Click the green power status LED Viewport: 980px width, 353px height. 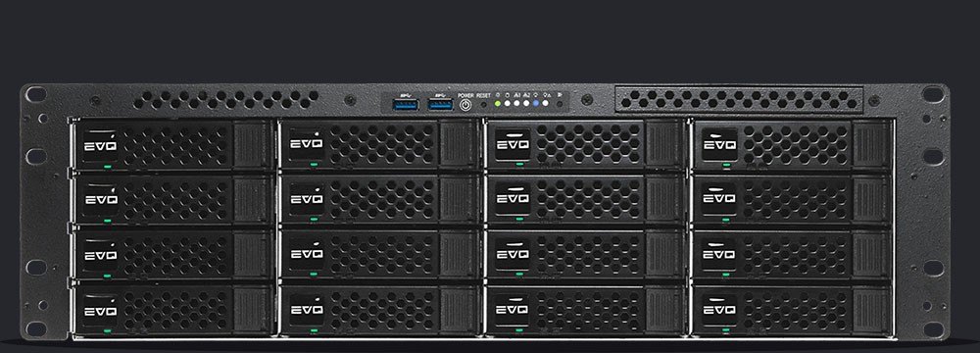[x=498, y=103]
